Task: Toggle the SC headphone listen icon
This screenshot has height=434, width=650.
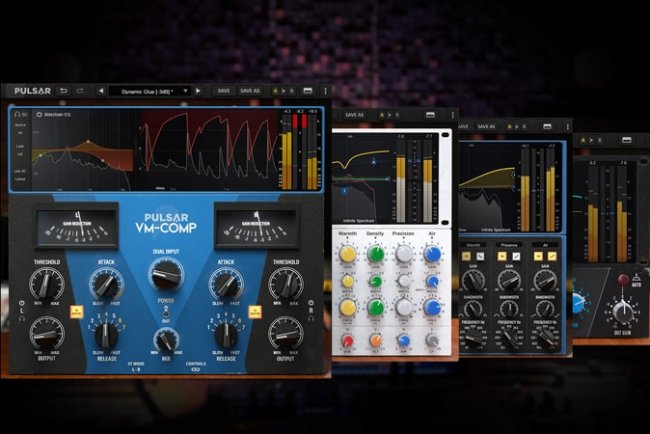Action: [x=19, y=114]
